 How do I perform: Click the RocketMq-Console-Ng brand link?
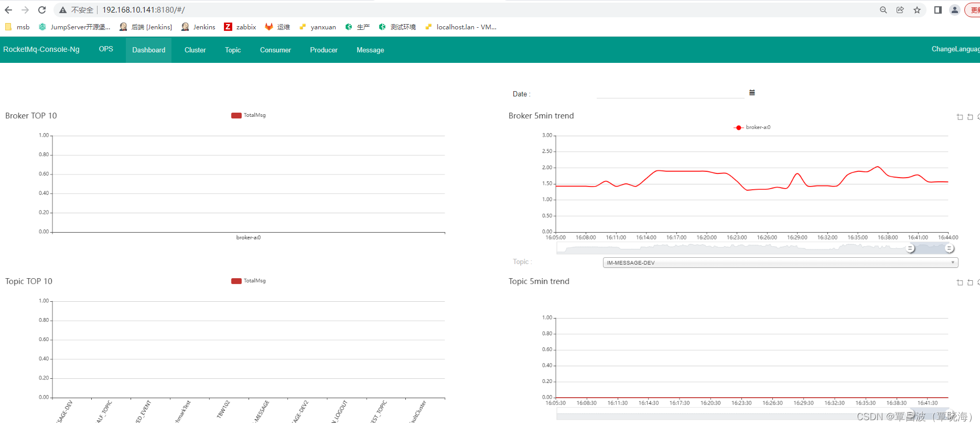41,49
